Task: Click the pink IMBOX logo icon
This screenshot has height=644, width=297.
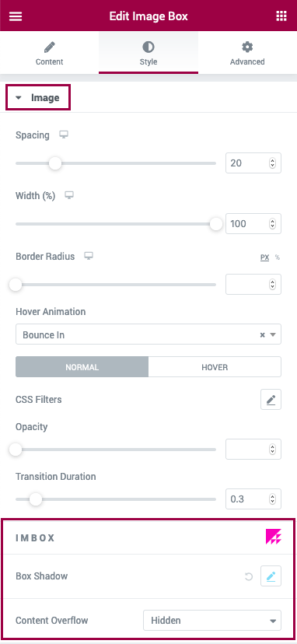Action: coord(274,537)
